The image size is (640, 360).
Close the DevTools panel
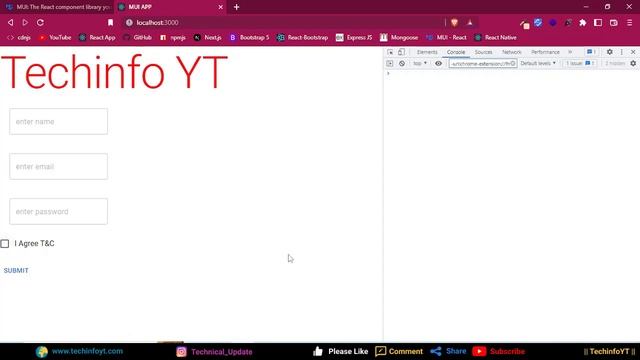633,52
